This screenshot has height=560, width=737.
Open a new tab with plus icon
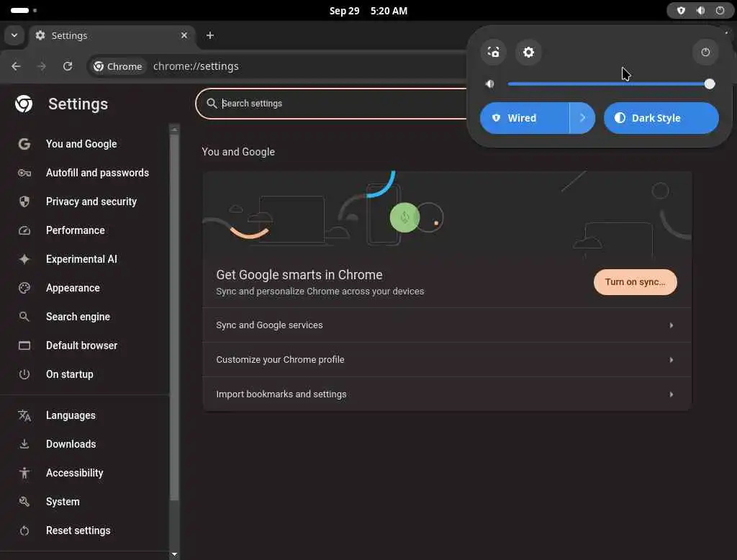click(210, 35)
